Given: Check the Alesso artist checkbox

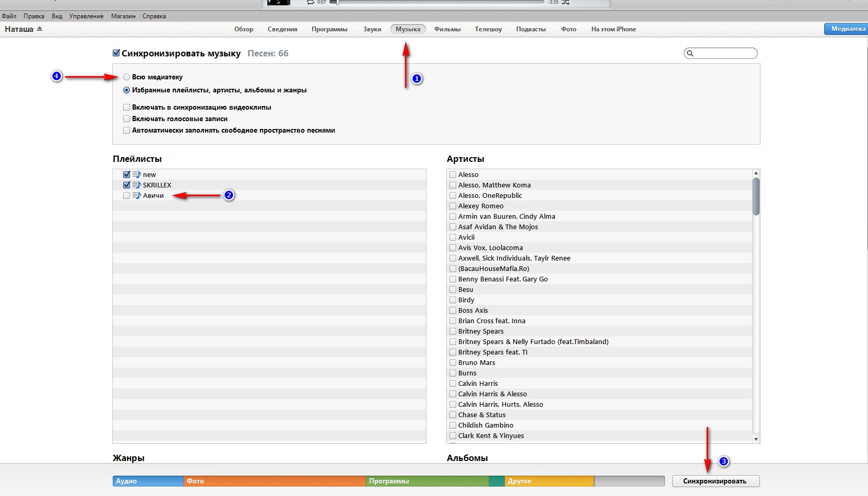Looking at the screenshot, I should point(453,174).
